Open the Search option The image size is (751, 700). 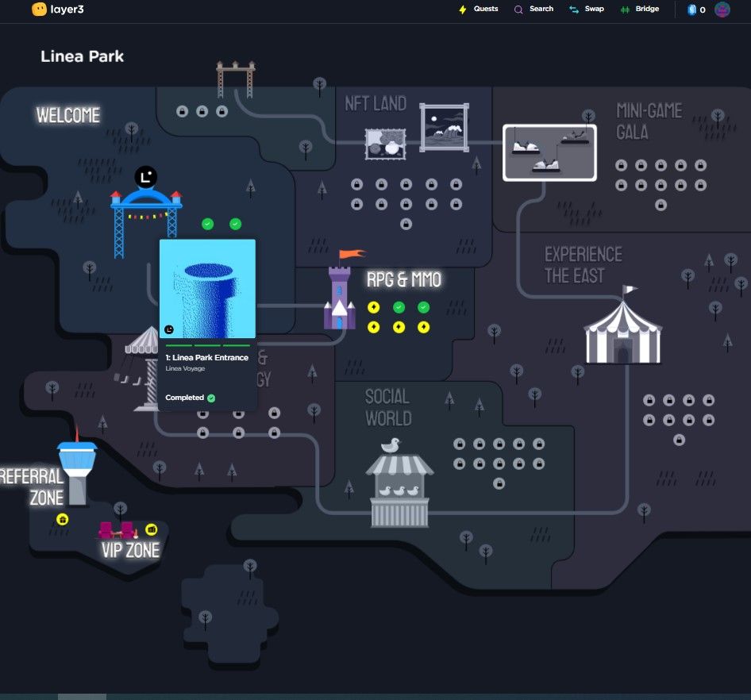(x=533, y=9)
